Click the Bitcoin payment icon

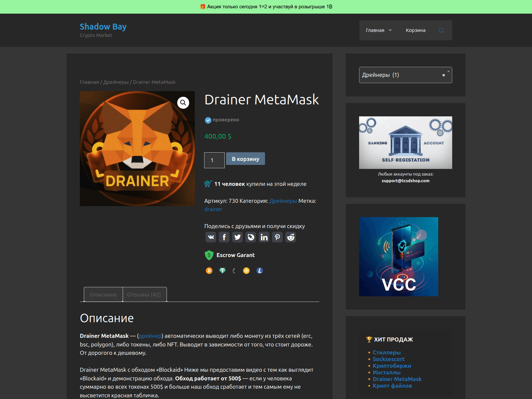pyautogui.click(x=209, y=271)
